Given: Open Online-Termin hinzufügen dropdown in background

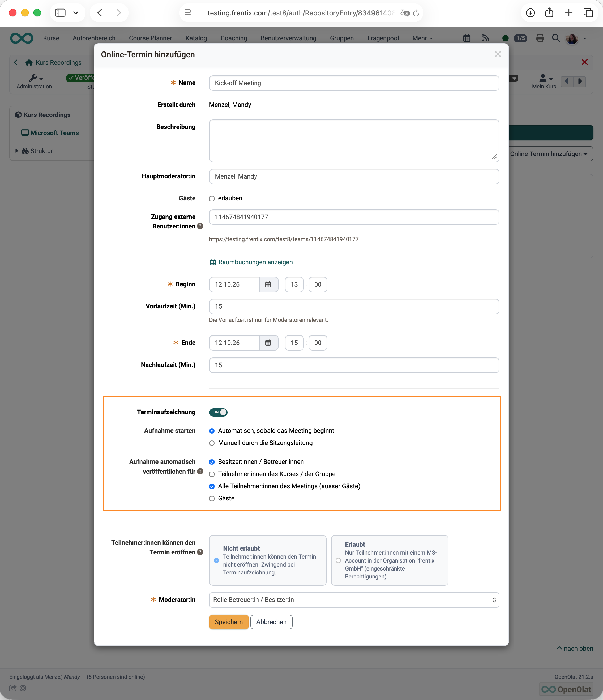Looking at the screenshot, I should 551,154.
